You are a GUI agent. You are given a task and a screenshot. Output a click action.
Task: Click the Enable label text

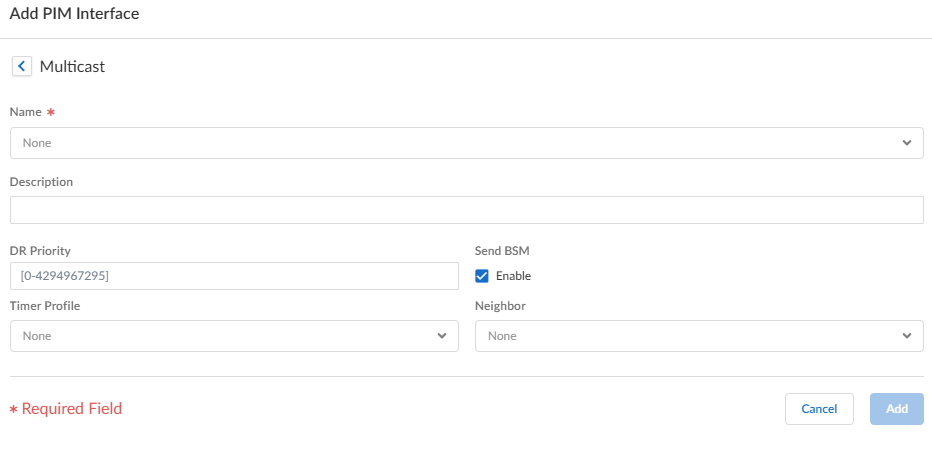point(513,276)
